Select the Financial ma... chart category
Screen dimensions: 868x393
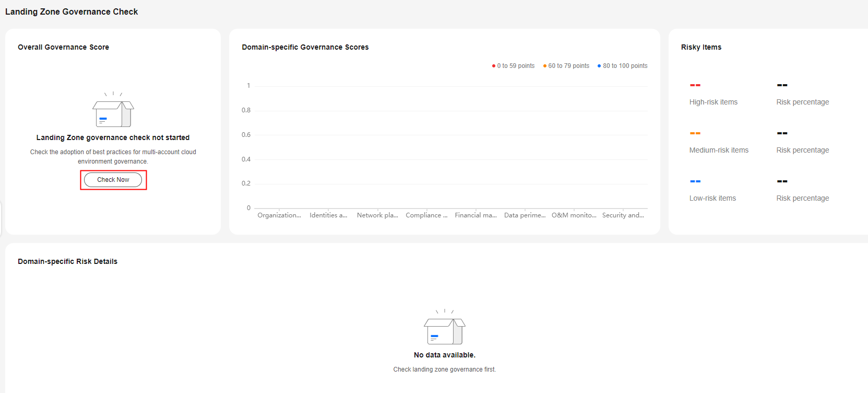475,215
